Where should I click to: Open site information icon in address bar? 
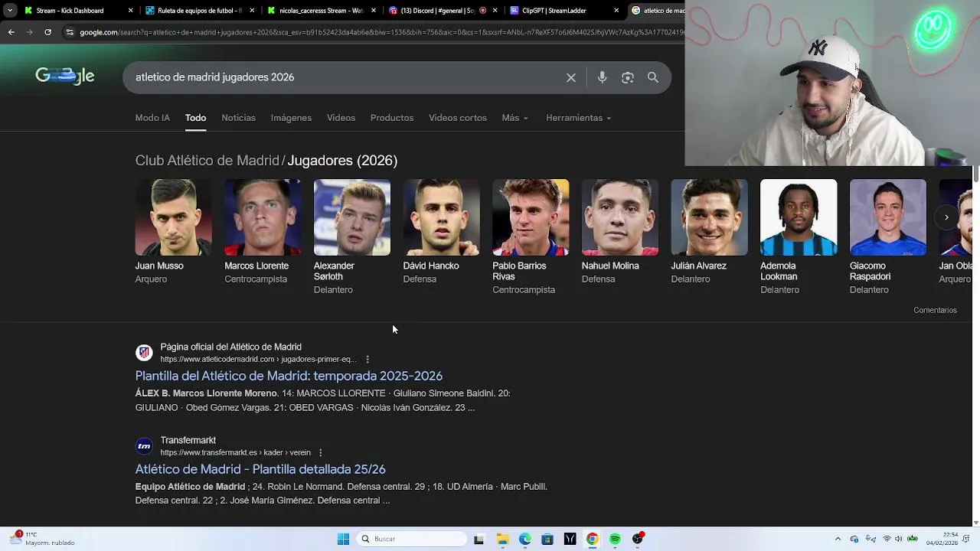(70, 32)
